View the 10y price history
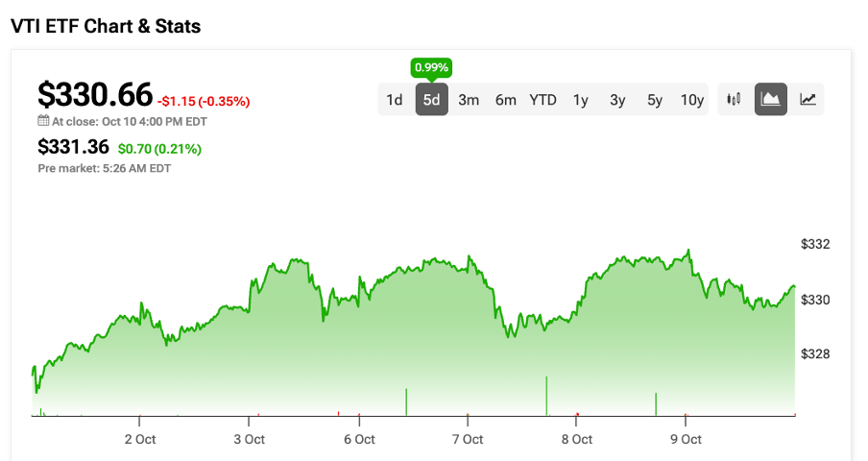 click(x=691, y=100)
